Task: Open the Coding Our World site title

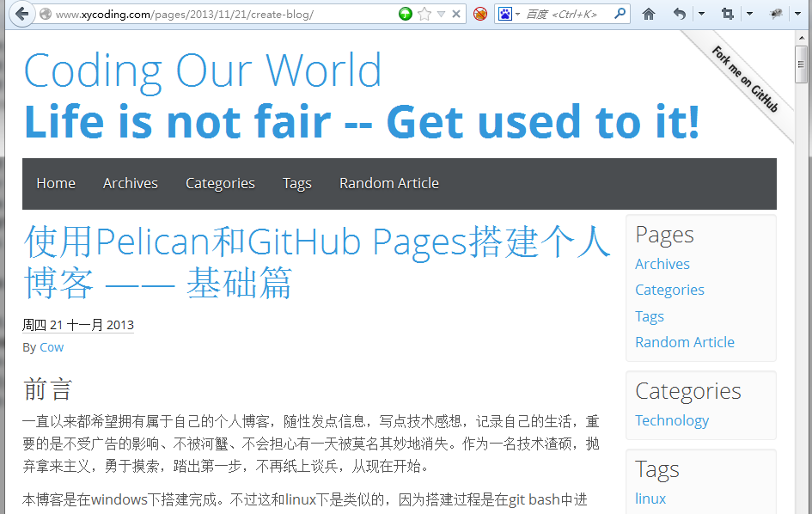Action: click(x=203, y=71)
